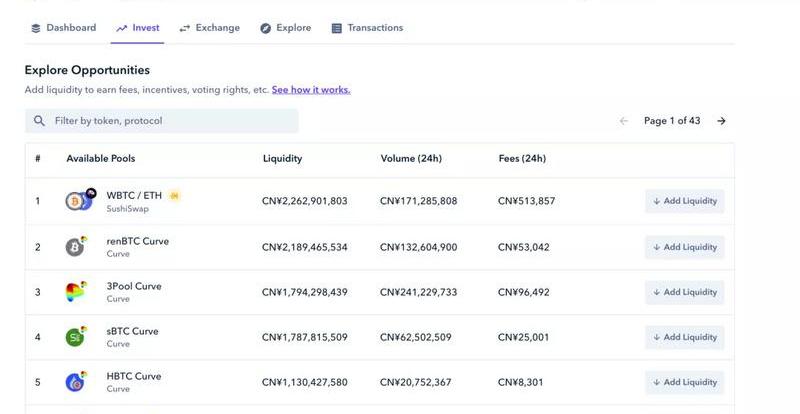Go to next page with right arrow
Viewport: 800px width, 414px height.
coord(721,121)
